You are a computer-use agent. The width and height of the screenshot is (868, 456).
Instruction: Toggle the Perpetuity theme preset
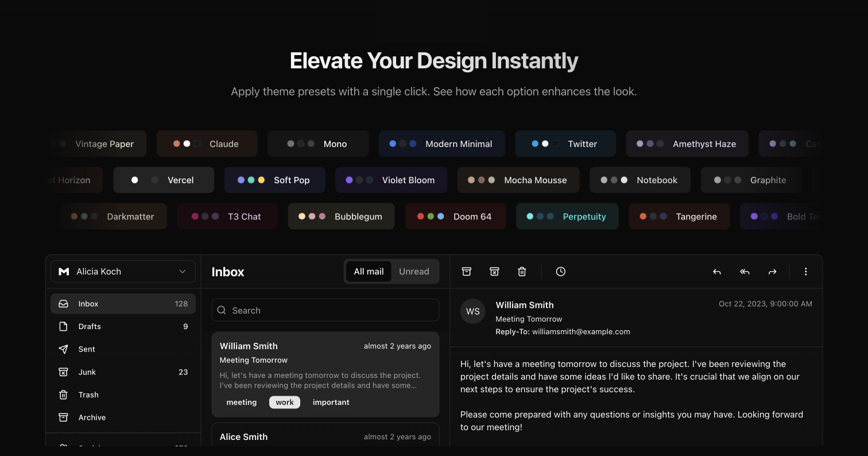567,217
